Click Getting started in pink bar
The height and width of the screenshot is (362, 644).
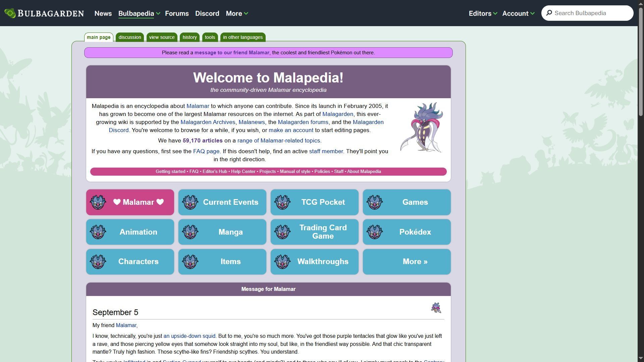pyautogui.click(x=170, y=171)
